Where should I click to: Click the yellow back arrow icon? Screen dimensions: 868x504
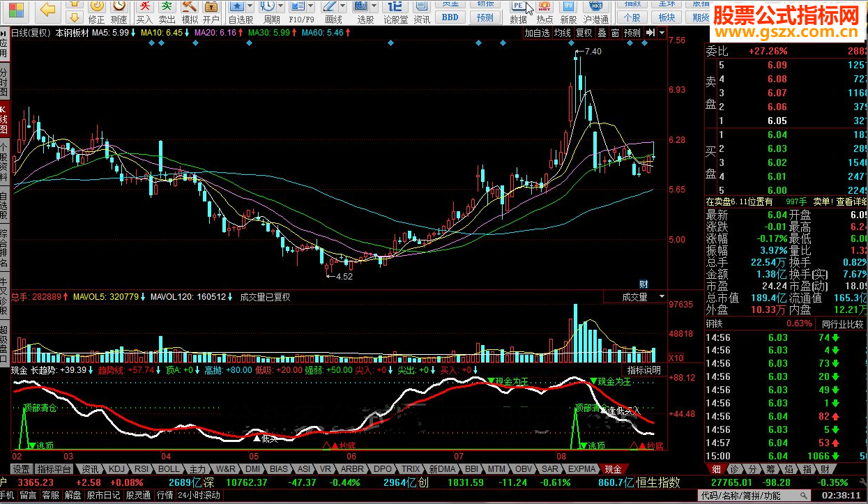tap(47, 9)
